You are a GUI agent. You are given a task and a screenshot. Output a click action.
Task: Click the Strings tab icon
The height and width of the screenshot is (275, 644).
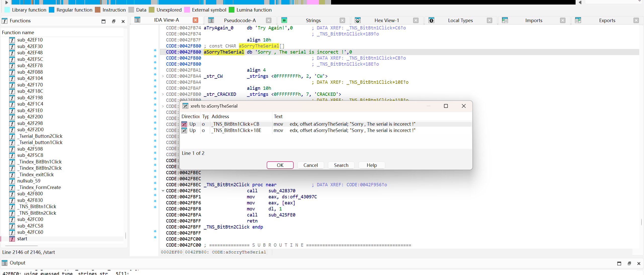pyautogui.click(x=284, y=20)
